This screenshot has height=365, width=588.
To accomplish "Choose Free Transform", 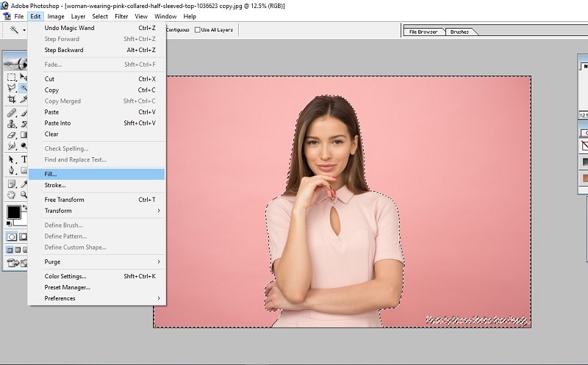I will click(96, 200).
